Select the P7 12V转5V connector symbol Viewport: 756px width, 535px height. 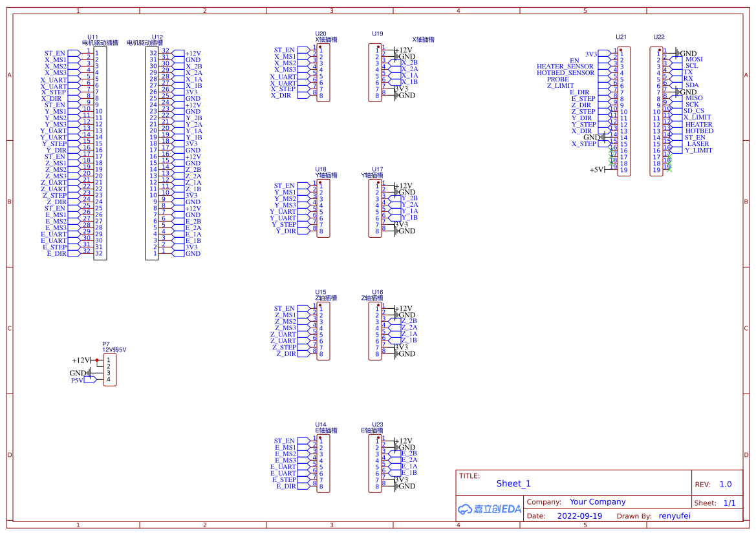click(x=109, y=370)
